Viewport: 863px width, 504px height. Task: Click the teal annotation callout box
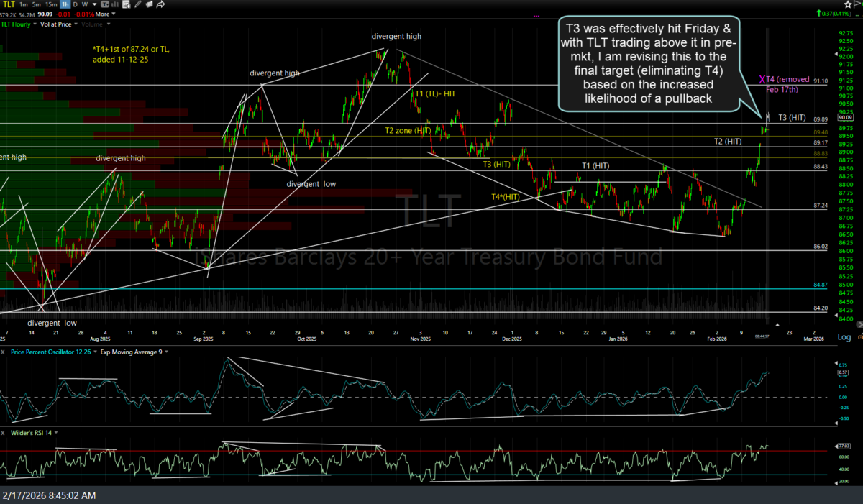(x=649, y=64)
